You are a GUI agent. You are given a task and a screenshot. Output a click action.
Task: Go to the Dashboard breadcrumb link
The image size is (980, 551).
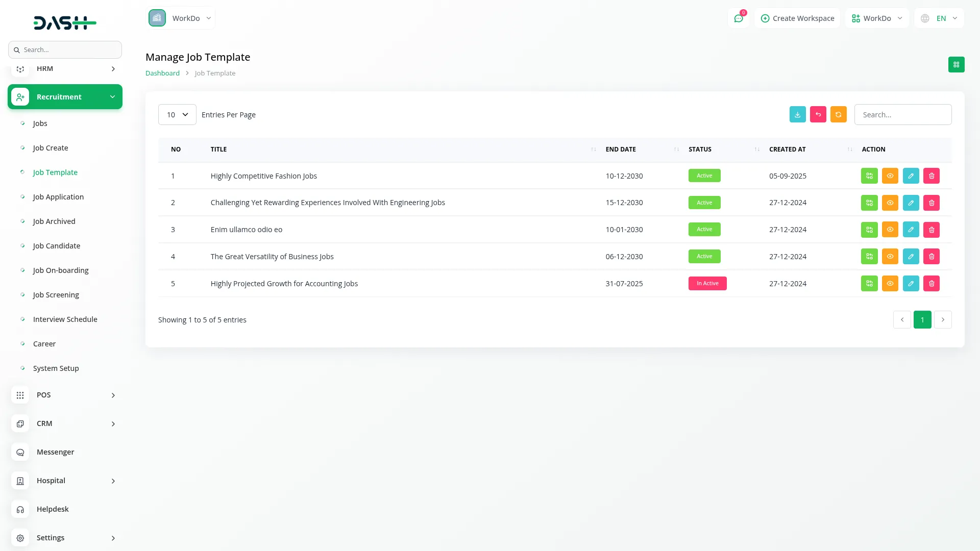tap(162, 73)
